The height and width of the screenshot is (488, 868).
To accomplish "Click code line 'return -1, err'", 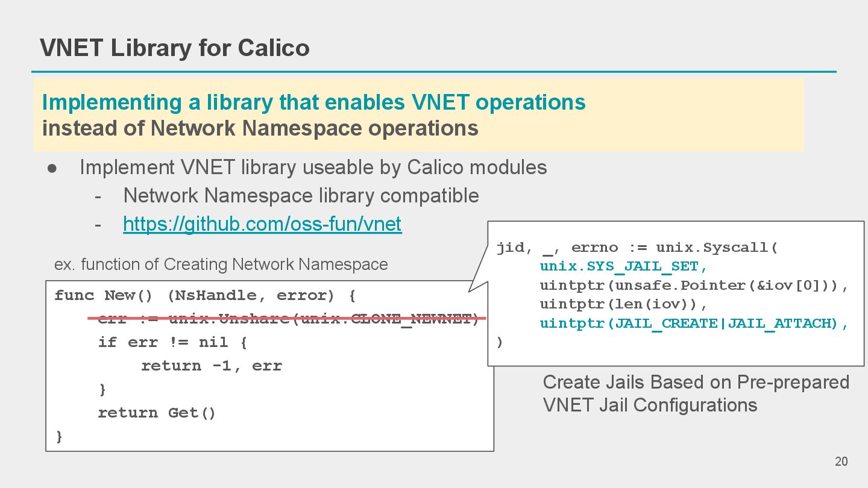I will click(x=212, y=366).
